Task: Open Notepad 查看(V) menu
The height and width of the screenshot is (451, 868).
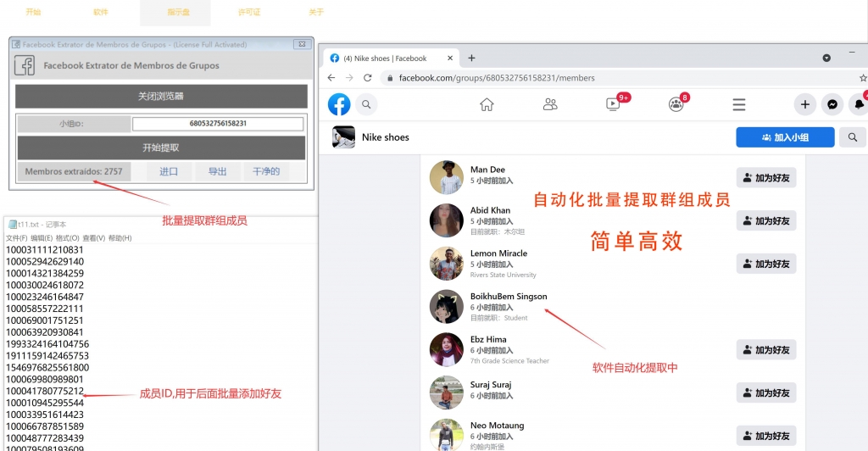Action: [93, 238]
